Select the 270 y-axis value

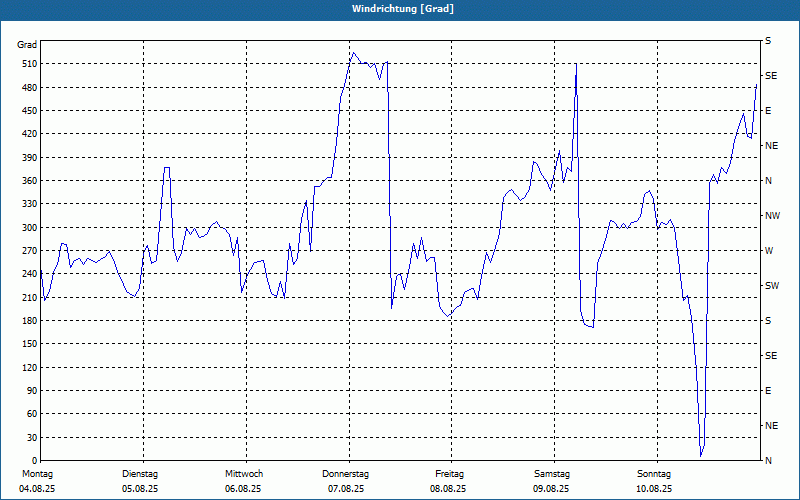click(x=29, y=251)
